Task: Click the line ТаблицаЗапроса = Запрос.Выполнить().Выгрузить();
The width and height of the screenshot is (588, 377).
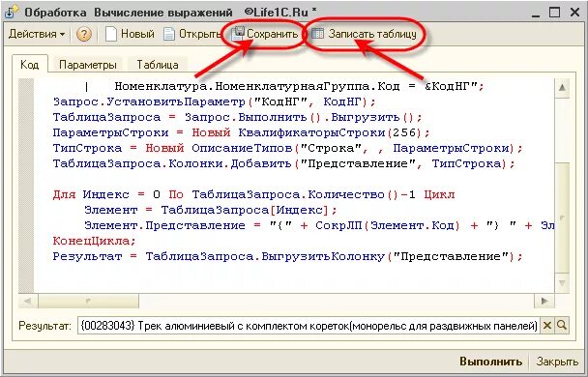Action: (x=237, y=117)
